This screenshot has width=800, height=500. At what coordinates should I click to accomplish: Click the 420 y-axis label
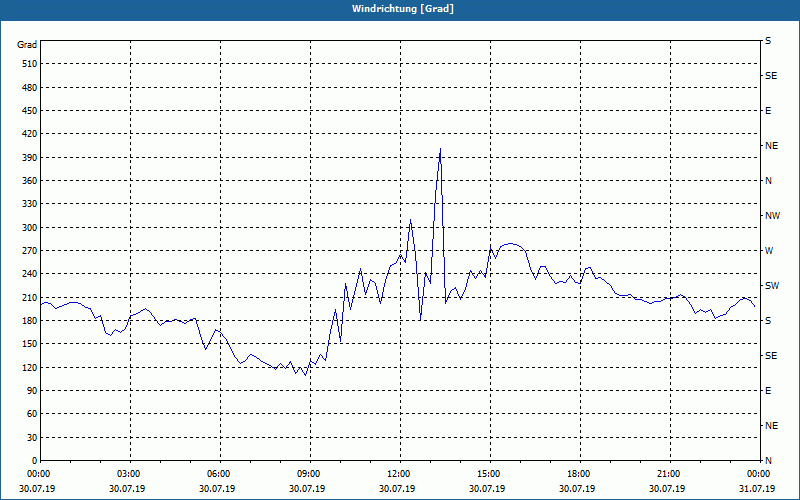pos(30,134)
